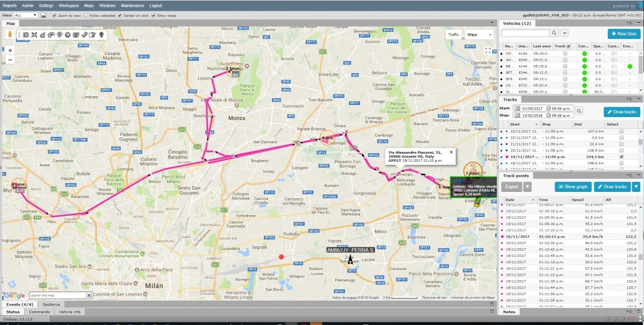Toggle Track all header checkbox
644x325 pixels.
click(x=568, y=46)
